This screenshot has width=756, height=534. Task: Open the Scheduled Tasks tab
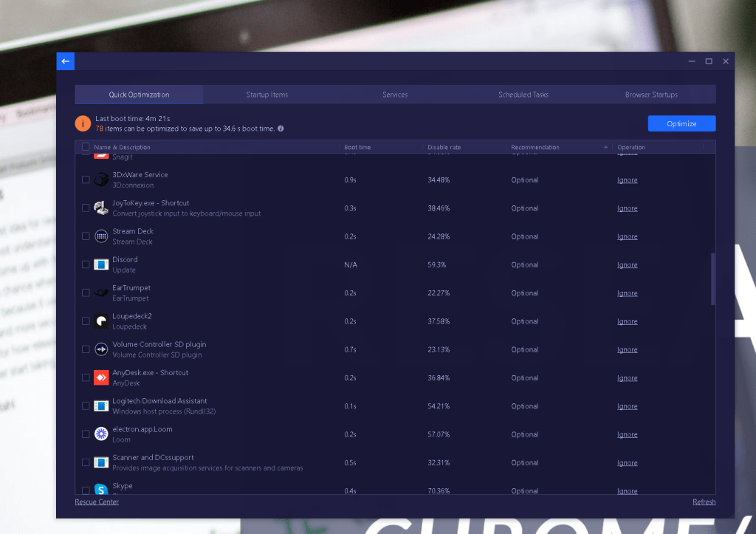523,95
